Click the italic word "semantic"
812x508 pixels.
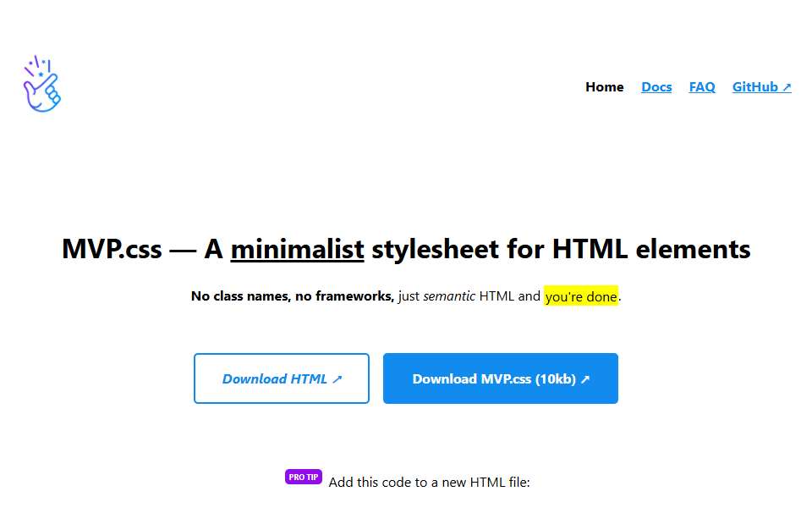[x=449, y=296]
